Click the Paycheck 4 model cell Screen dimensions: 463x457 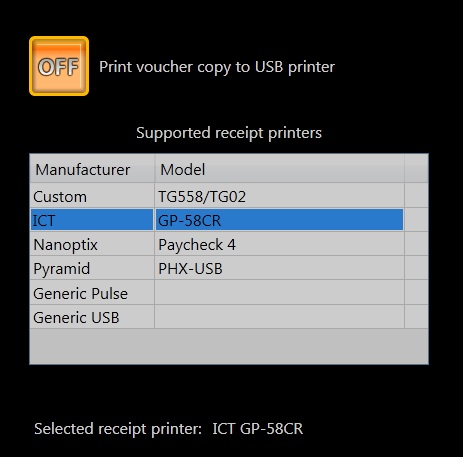279,244
